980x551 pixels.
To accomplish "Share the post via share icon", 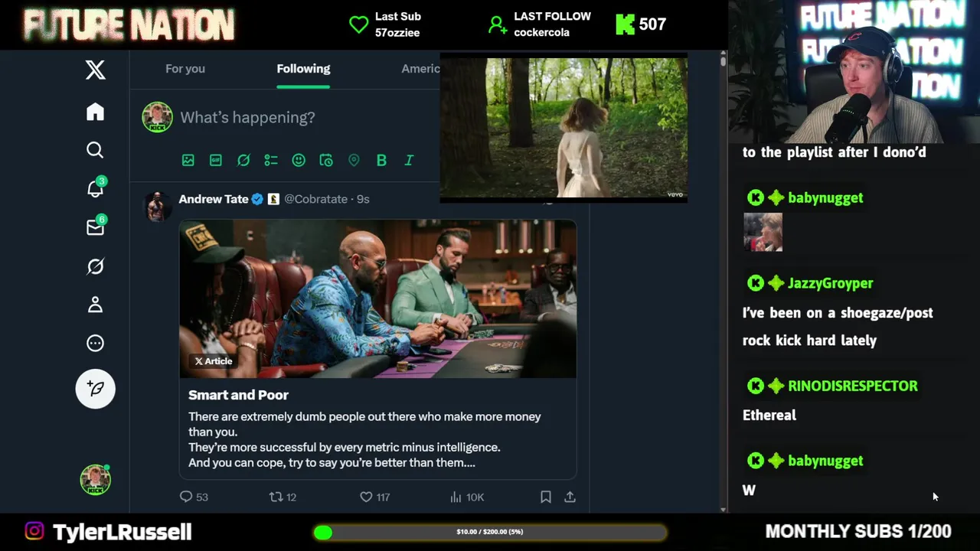I will [x=570, y=497].
